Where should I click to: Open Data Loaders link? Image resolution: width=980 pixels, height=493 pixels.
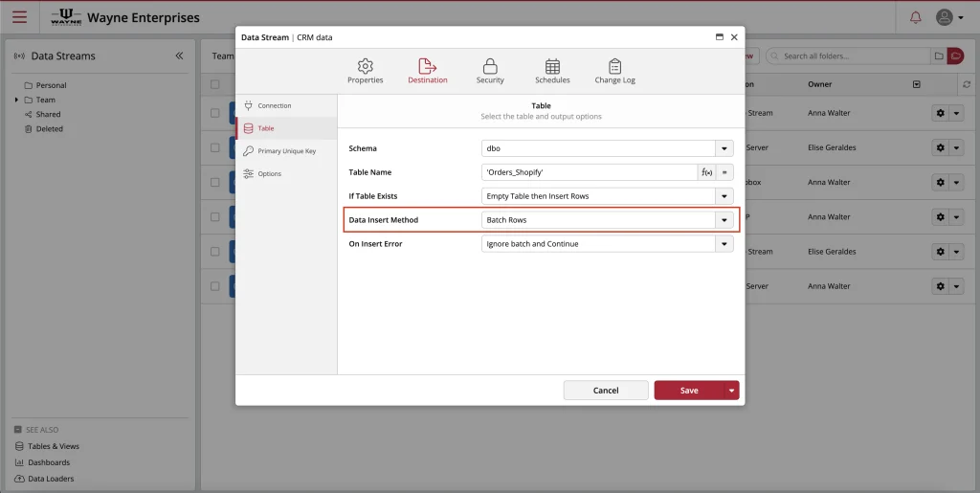point(44,479)
